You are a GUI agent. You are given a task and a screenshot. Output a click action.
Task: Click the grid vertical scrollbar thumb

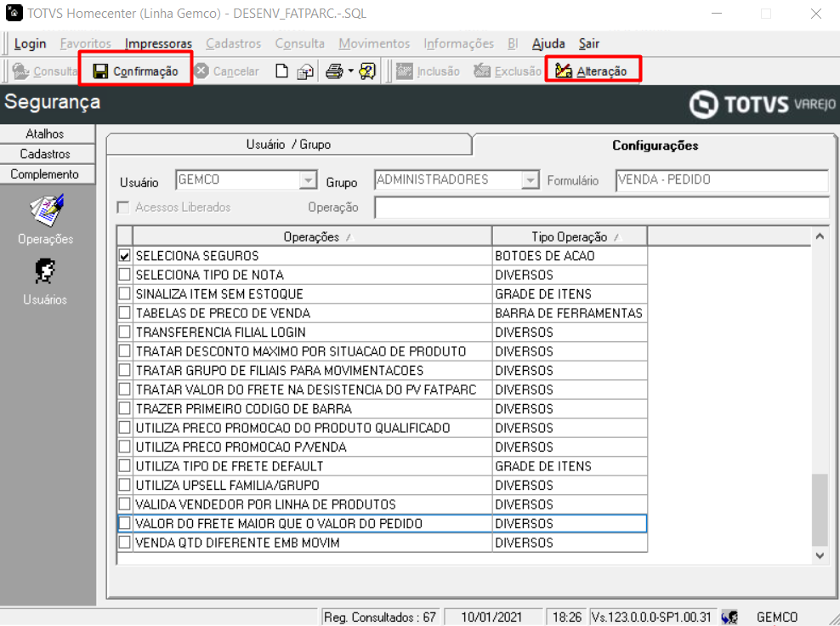[820, 510]
